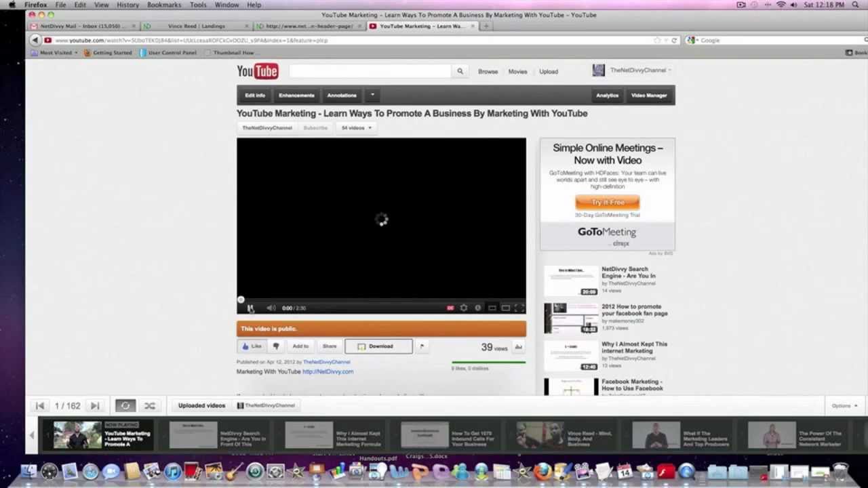Click the YouTube search input field
This screenshot has height=488, width=868.
pos(370,71)
